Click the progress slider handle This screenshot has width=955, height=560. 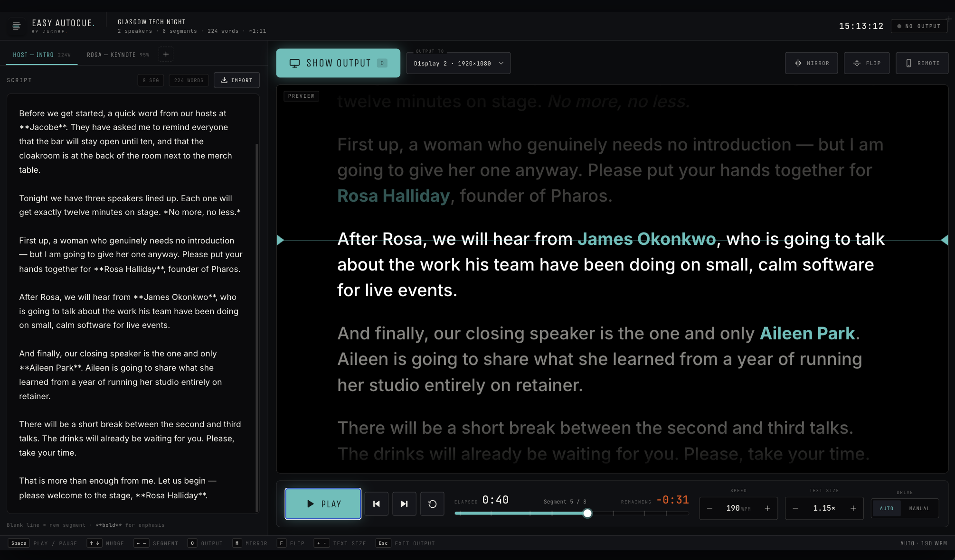[x=587, y=513]
